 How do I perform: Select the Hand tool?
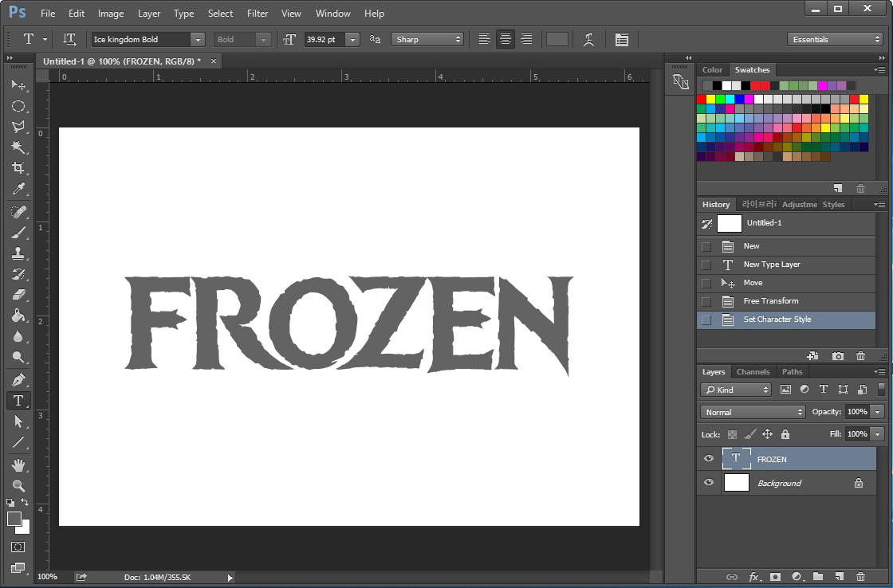click(x=18, y=465)
